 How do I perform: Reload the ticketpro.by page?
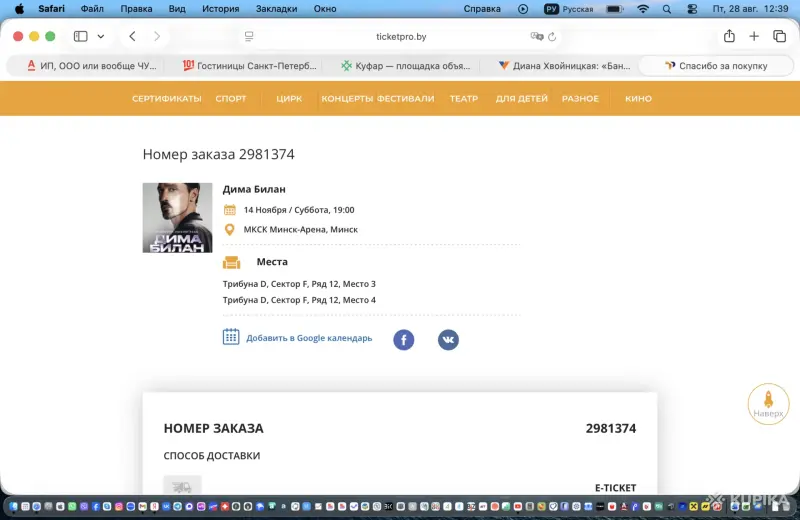pyautogui.click(x=552, y=37)
